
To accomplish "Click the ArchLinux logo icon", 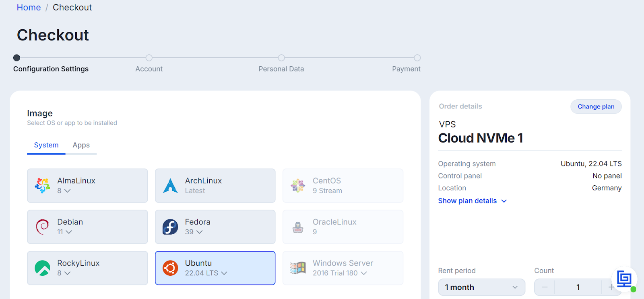I will pyautogui.click(x=170, y=186).
